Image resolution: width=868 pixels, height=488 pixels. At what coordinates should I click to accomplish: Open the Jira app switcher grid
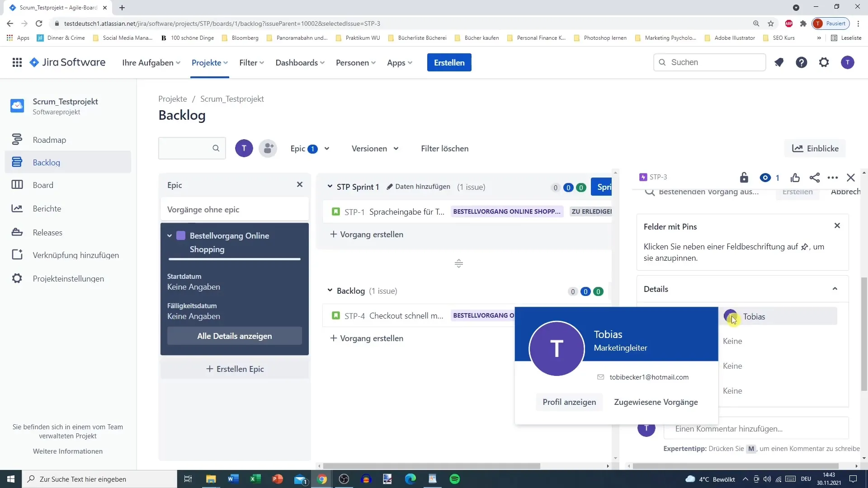click(17, 62)
